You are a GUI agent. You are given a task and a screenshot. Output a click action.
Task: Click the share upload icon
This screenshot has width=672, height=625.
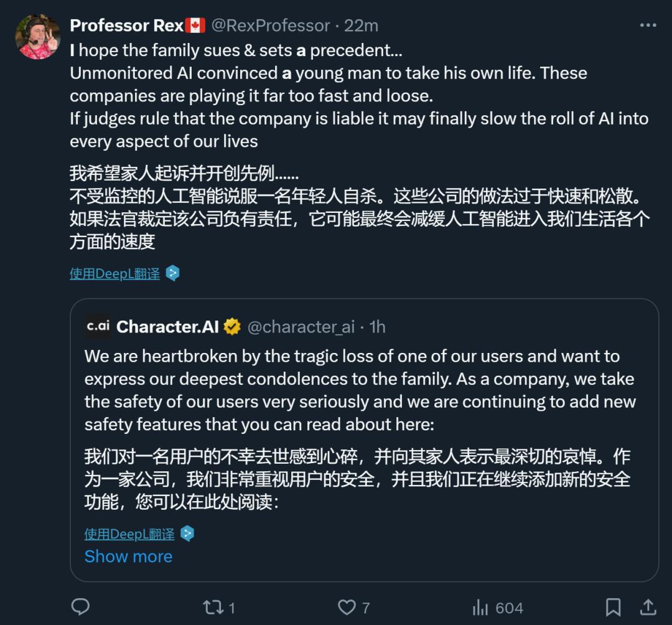(x=648, y=607)
